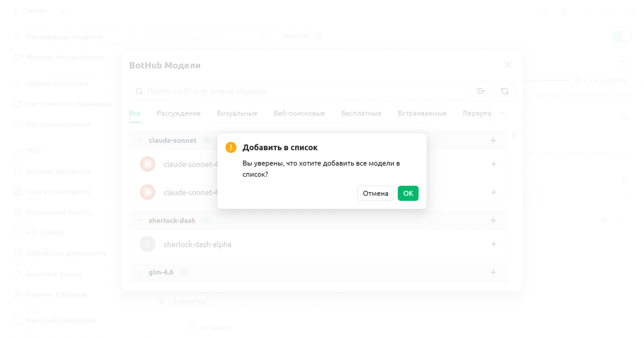The image size is (644, 337).
Task: Open BotHub provider gear settings
Action: click(319, 36)
